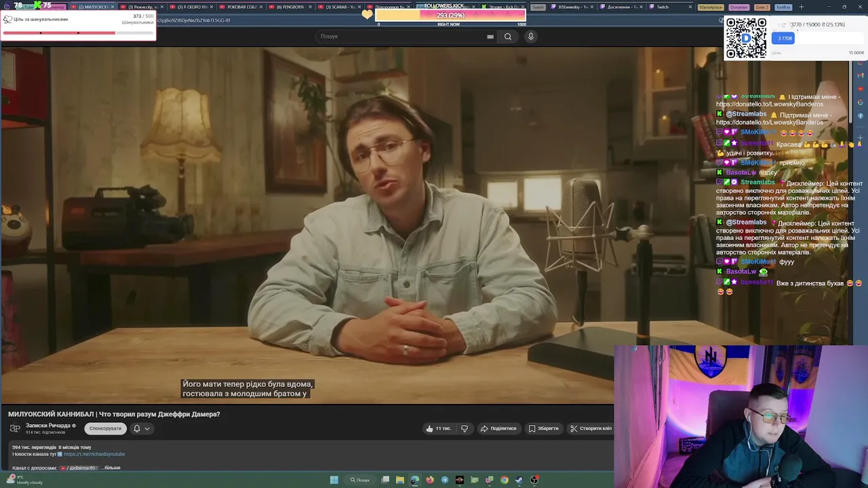The height and width of the screenshot is (488, 868).
Task: Open a new browser tab with plus
Action: 801,7
